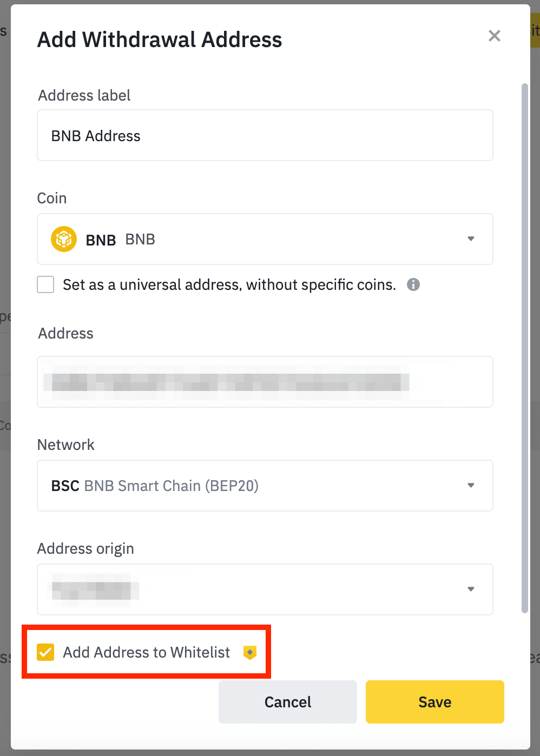Image resolution: width=540 pixels, height=756 pixels.
Task: Expand the Network dropdown arrow
Action: tap(471, 485)
